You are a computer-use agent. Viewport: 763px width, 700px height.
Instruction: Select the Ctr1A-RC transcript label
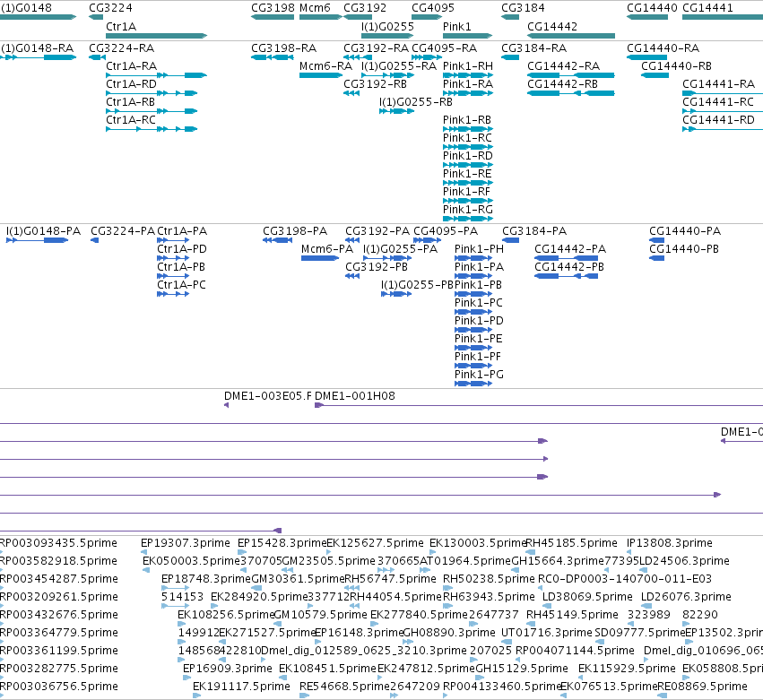(x=131, y=120)
